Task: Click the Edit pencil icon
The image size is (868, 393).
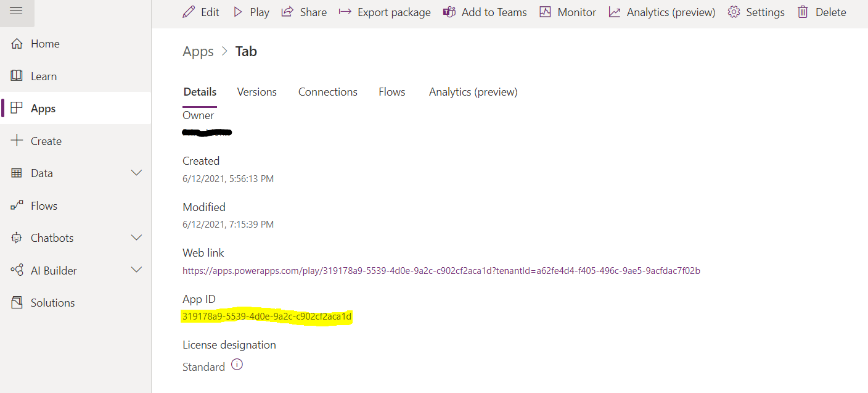Action: point(189,12)
